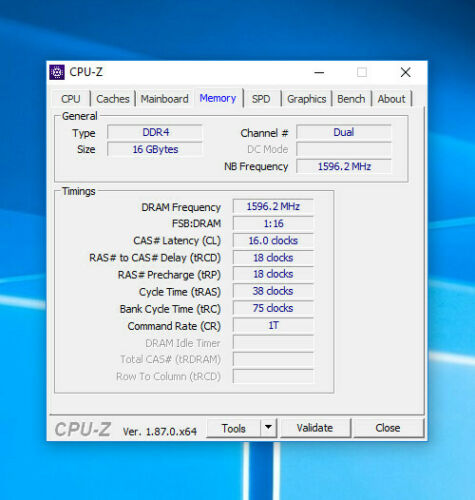Click the tRAS 38 clocks value

[x=273, y=291]
